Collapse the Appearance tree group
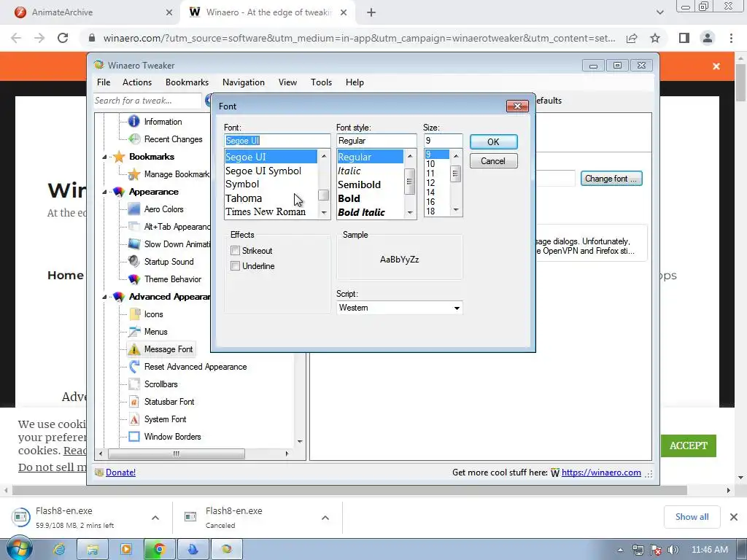Screen dimensions: 747x560 pyautogui.click(x=104, y=192)
